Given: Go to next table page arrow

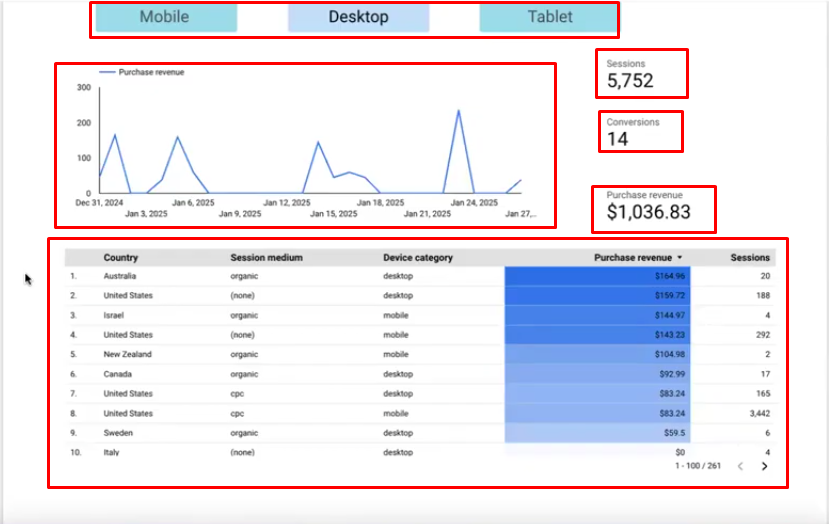Looking at the screenshot, I should pos(765,466).
